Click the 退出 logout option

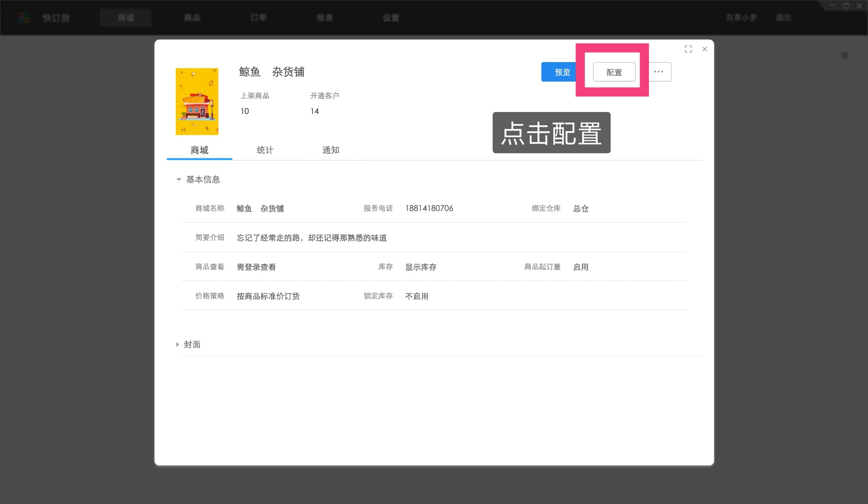click(x=783, y=17)
